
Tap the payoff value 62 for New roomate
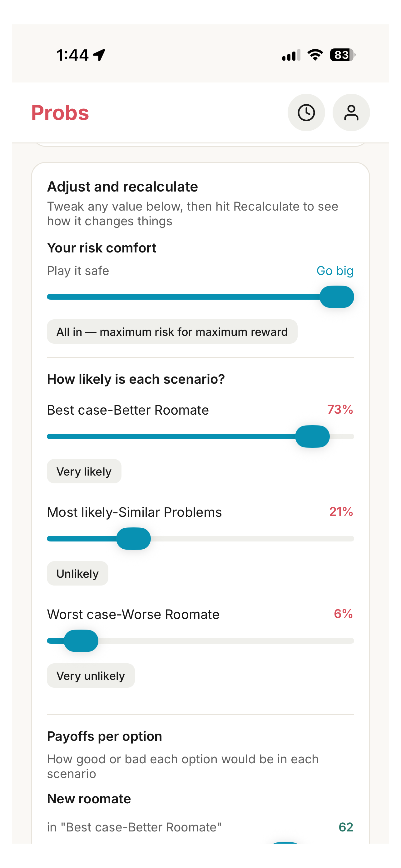tap(347, 828)
